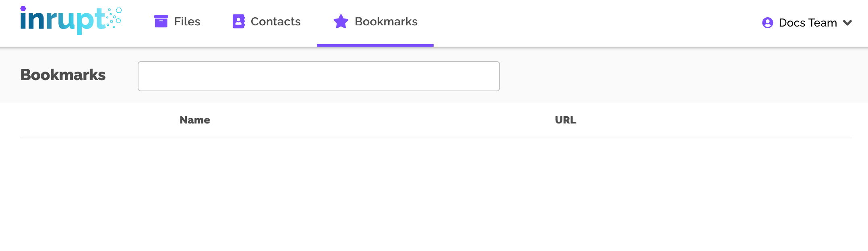Screen dimensions: 868x251
Task: Select the Bookmarks tab label
Action: click(x=386, y=21)
